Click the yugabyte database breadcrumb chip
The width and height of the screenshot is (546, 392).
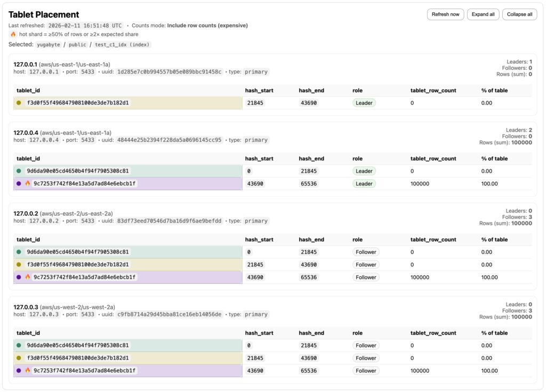click(x=47, y=45)
